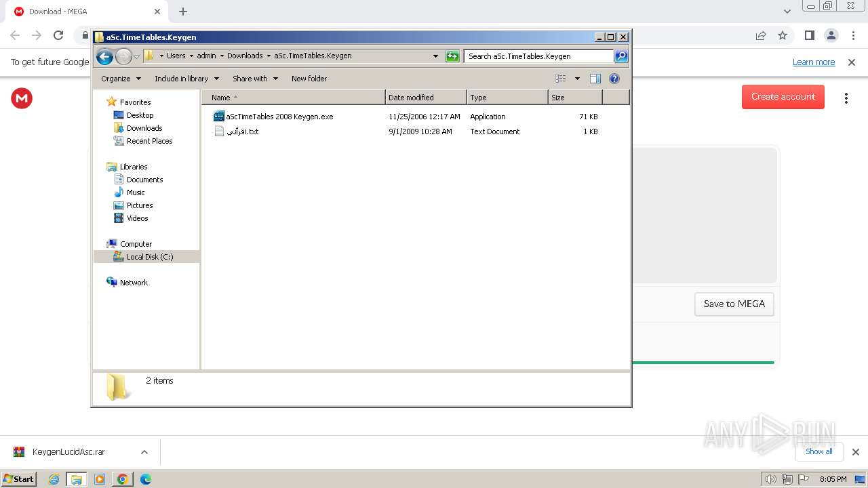The height and width of the screenshot is (488, 868).
Task: Select Computer in navigation pane
Action: coord(136,244)
